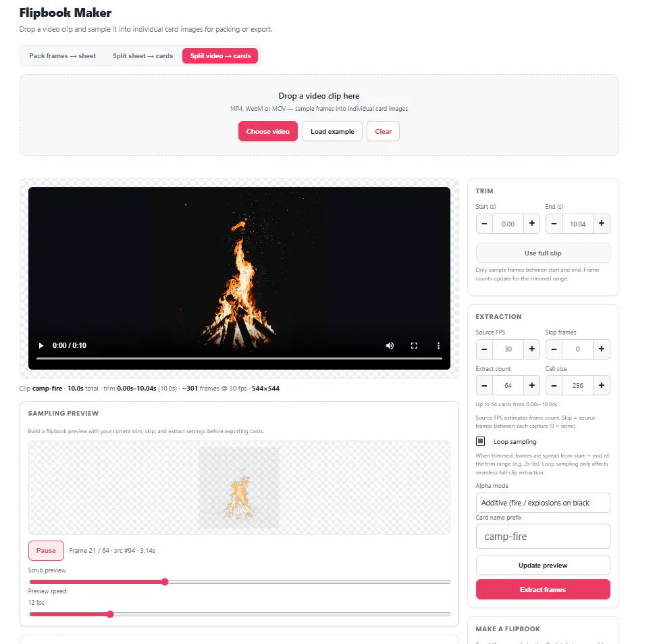Increase the Cell size value
Screen dimensions: 655x644
click(x=602, y=385)
